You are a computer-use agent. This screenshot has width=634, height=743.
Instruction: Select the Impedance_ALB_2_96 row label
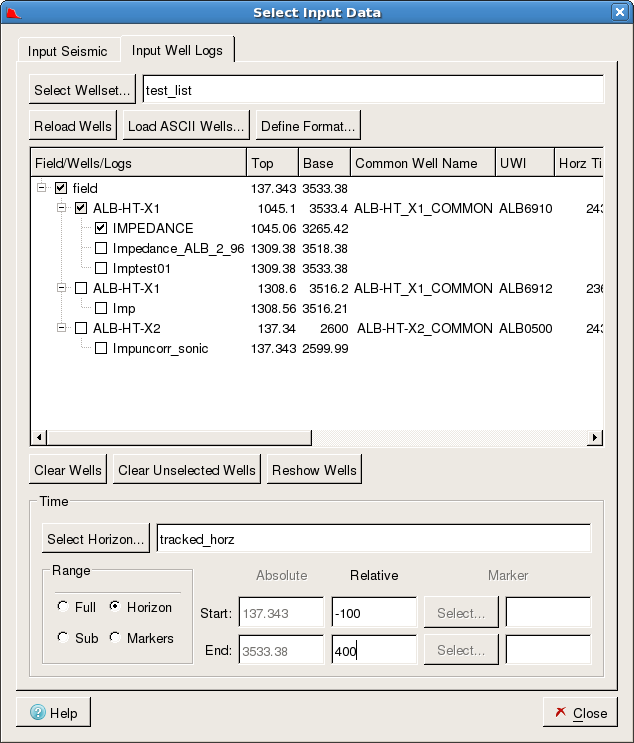[x=178, y=248]
